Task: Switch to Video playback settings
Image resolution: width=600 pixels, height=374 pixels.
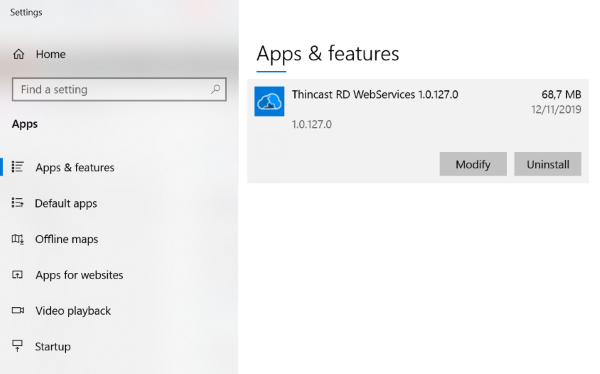Action: point(73,311)
